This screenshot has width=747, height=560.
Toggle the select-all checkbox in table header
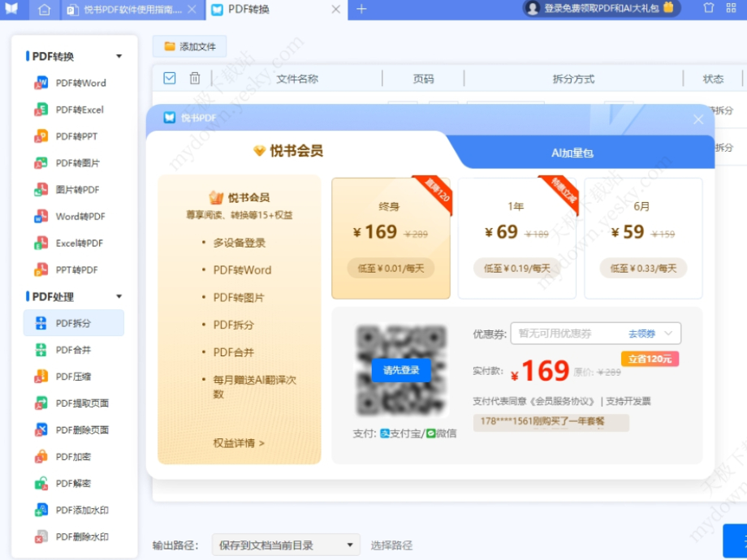170,78
